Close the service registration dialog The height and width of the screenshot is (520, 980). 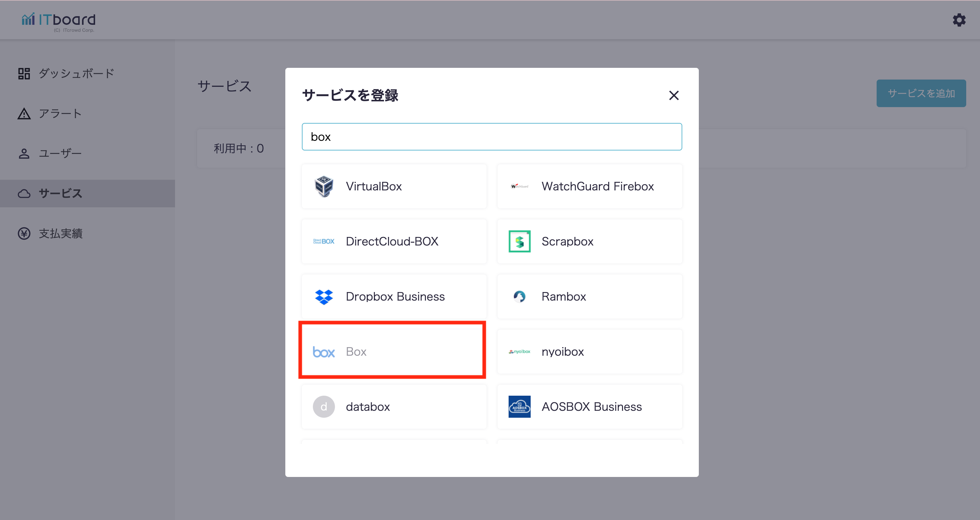click(674, 95)
